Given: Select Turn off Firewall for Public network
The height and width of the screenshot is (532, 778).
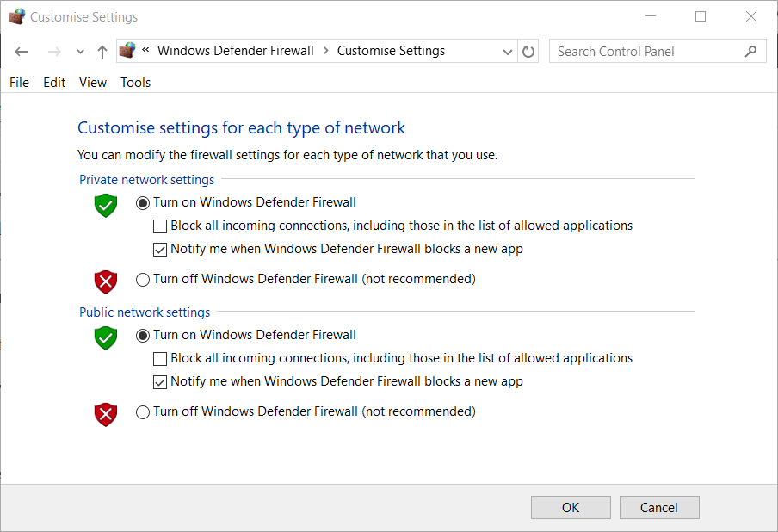Looking at the screenshot, I should [143, 412].
